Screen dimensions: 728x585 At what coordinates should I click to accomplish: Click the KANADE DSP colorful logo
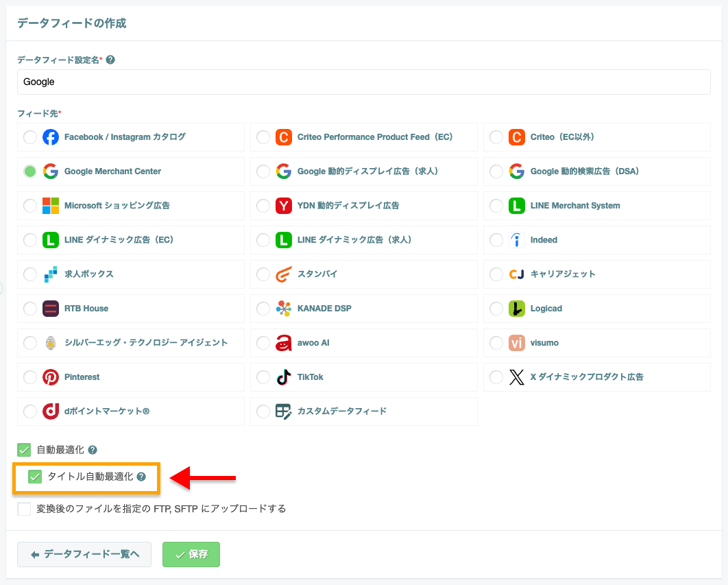(x=284, y=309)
